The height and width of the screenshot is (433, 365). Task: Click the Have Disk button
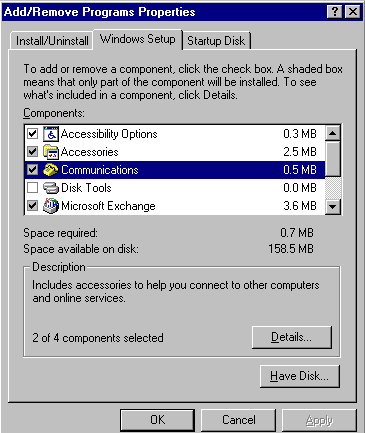(x=299, y=376)
